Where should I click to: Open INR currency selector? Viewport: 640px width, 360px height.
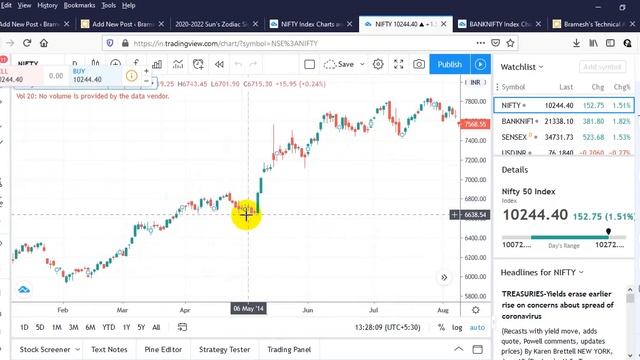point(476,82)
